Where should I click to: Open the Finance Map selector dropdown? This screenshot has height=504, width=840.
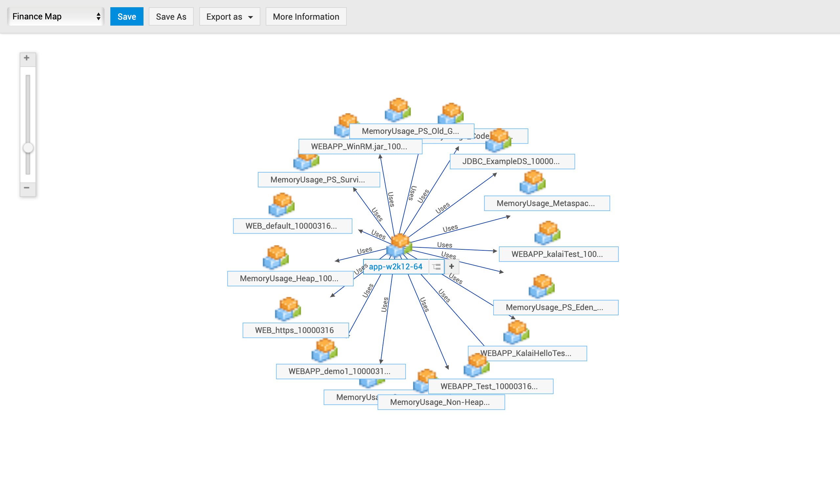click(56, 17)
